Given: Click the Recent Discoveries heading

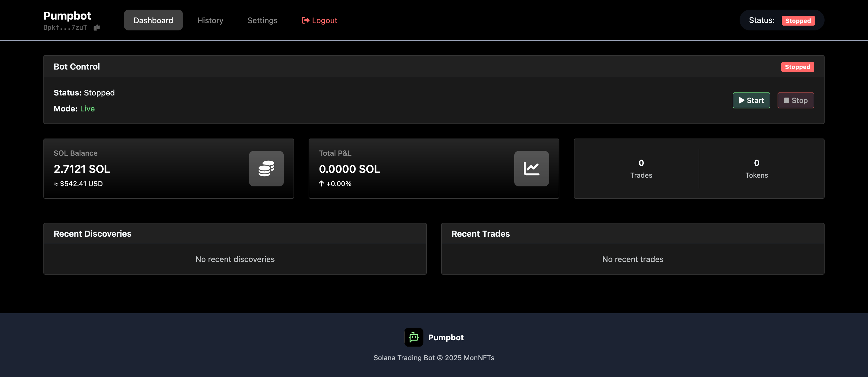Looking at the screenshot, I should [92, 234].
